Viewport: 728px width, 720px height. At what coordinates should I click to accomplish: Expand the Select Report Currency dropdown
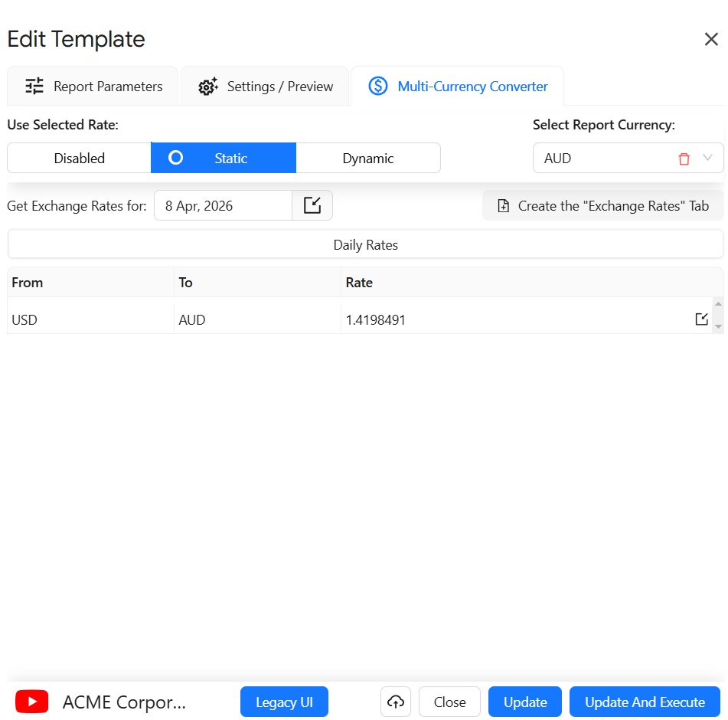click(707, 159)
